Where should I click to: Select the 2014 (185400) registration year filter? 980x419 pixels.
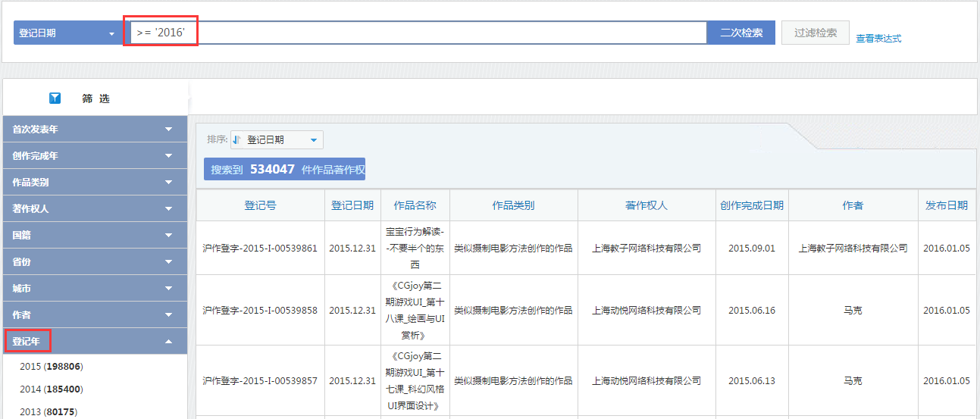pyautogui.click(x=52, y=389)
